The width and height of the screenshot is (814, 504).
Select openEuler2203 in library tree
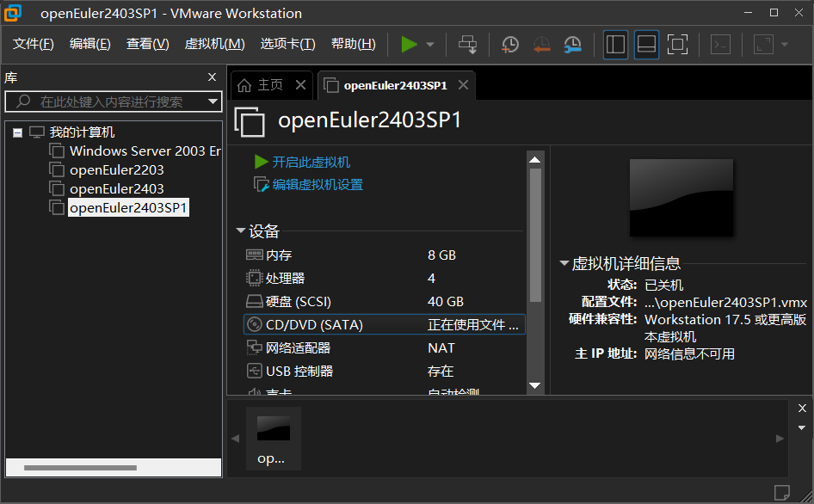(x=117, y=170)
